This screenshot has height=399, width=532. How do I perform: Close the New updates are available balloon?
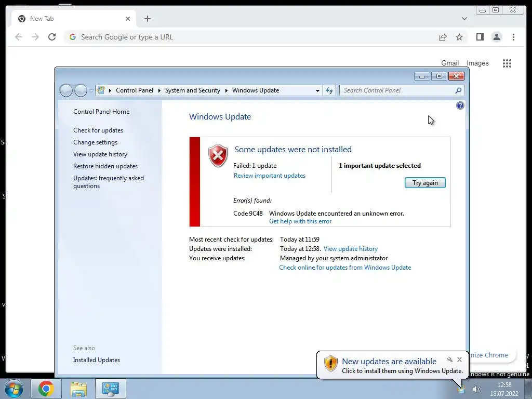pyautogui.click(x=459, y=360)
